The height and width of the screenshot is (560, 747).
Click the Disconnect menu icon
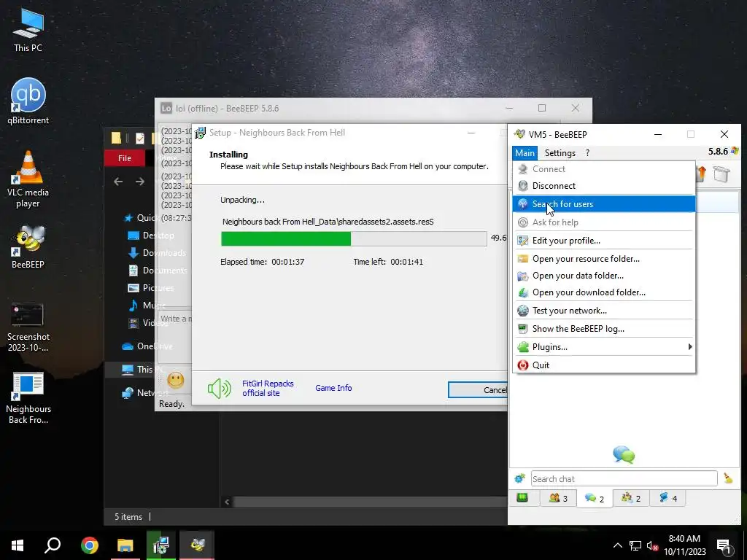click(x=522, y=186)
